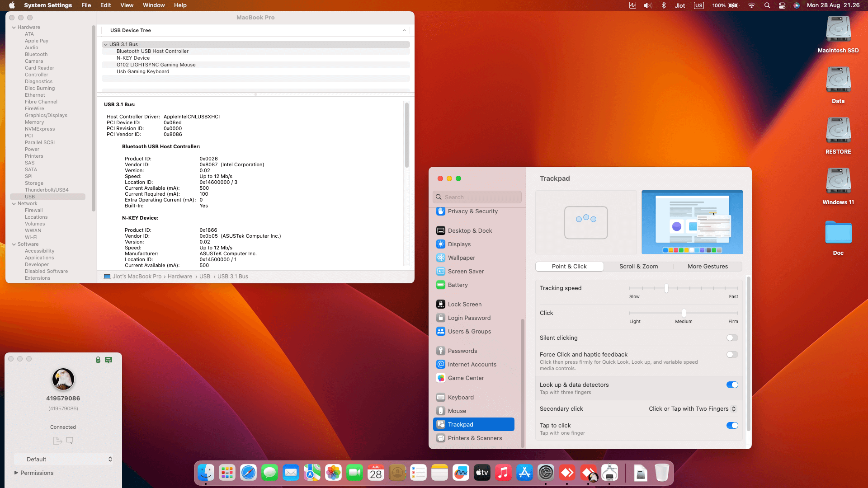
Task: Expand Permissions in the remote session window
Action: click(17, 473)
